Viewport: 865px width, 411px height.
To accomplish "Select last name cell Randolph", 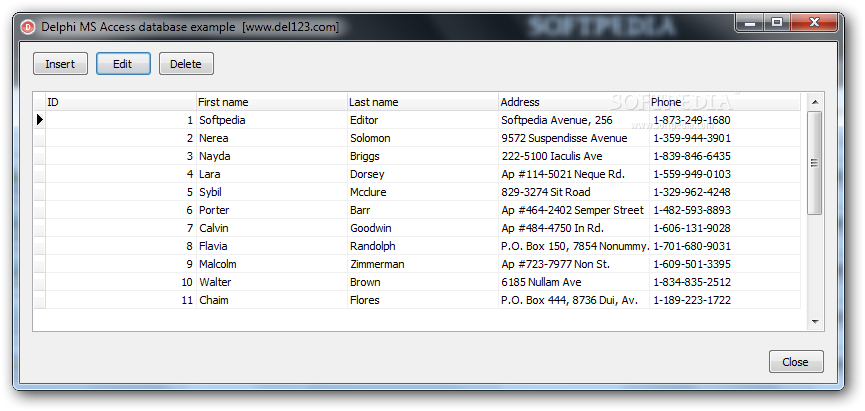I will (x=423, y=246).
